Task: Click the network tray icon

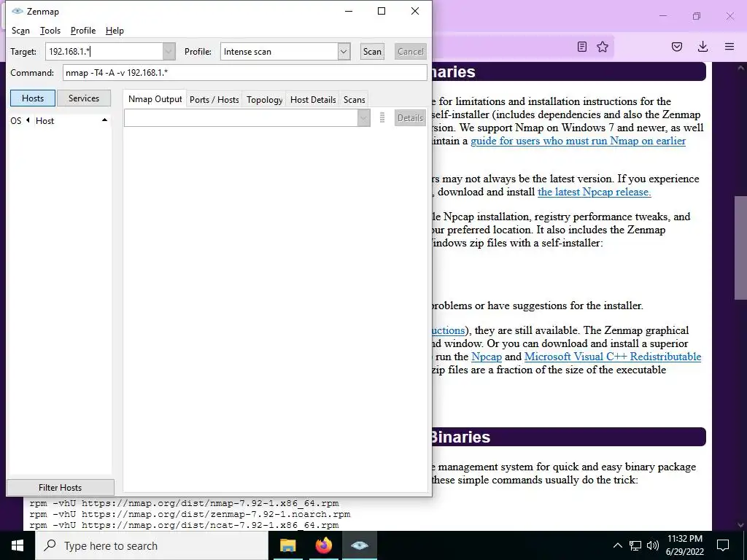Action: [635, 545]
